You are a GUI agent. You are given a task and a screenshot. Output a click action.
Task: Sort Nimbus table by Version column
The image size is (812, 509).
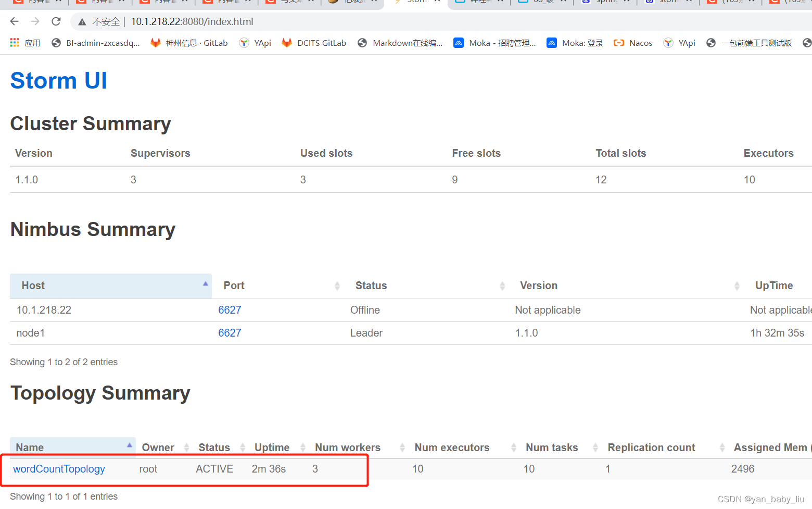coord(626,285)
